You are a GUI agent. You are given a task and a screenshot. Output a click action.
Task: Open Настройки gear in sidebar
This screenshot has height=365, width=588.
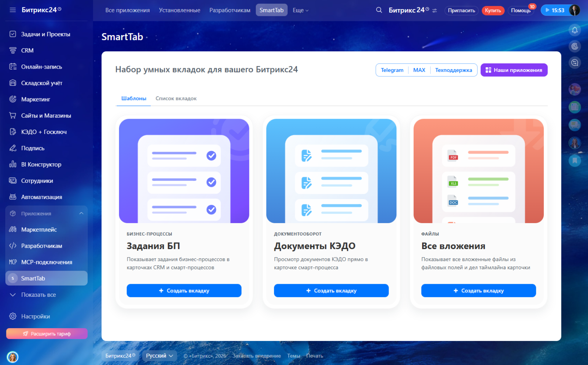point(47,316)
